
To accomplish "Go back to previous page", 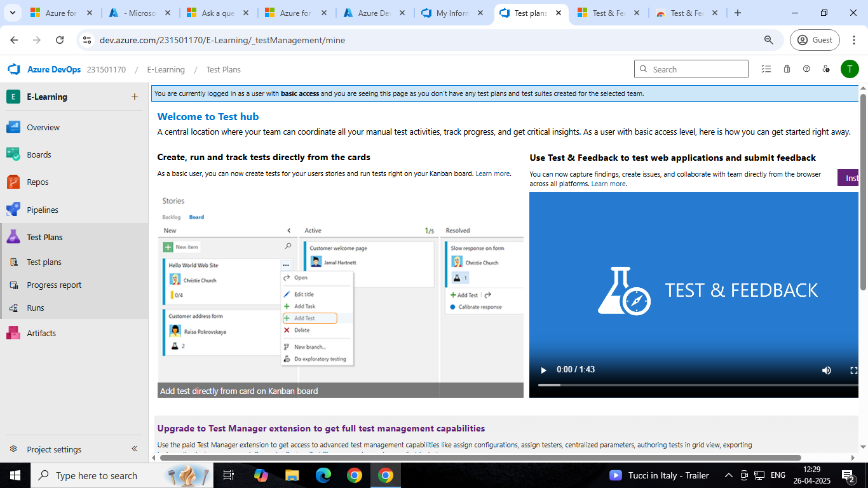I will pos(14,39).
